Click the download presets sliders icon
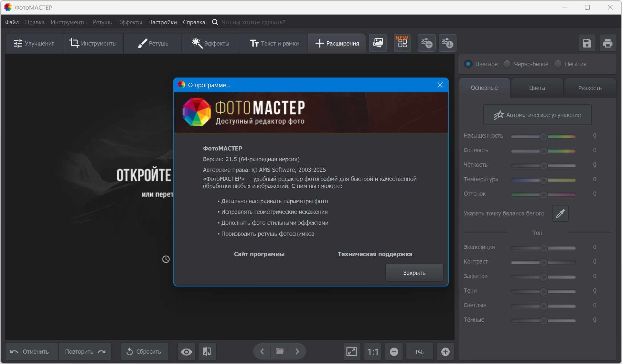This screenshot has height=364, width=622. click(447, 43)
